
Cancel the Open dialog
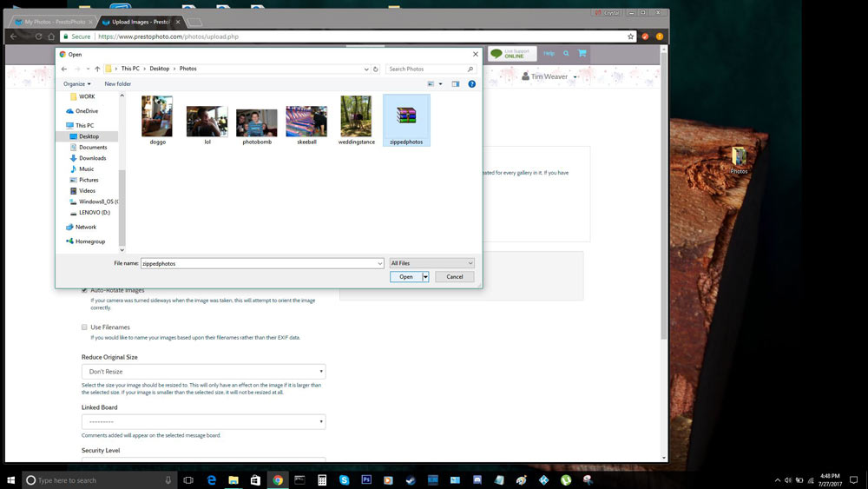tap(455, 277)
